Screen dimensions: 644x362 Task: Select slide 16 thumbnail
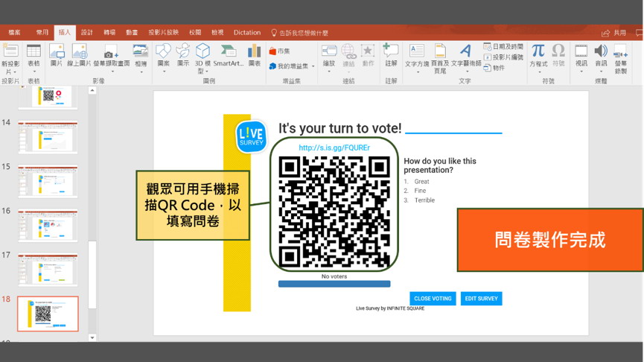48,225
